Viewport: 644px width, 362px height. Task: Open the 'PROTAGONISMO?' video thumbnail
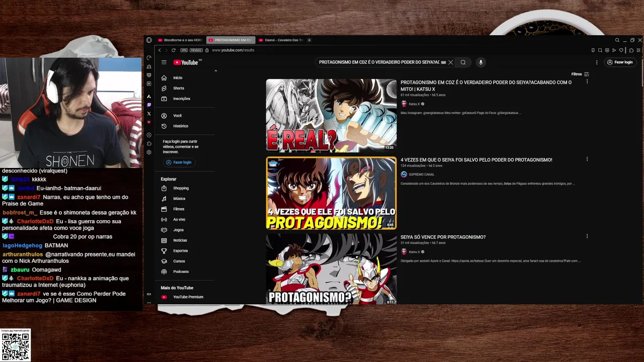click(x=331, y=269)
